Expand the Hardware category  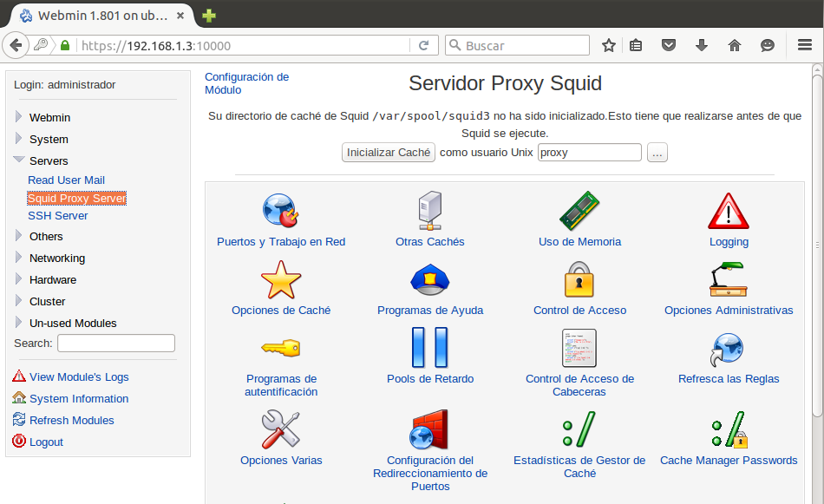(x=18, y=278)
